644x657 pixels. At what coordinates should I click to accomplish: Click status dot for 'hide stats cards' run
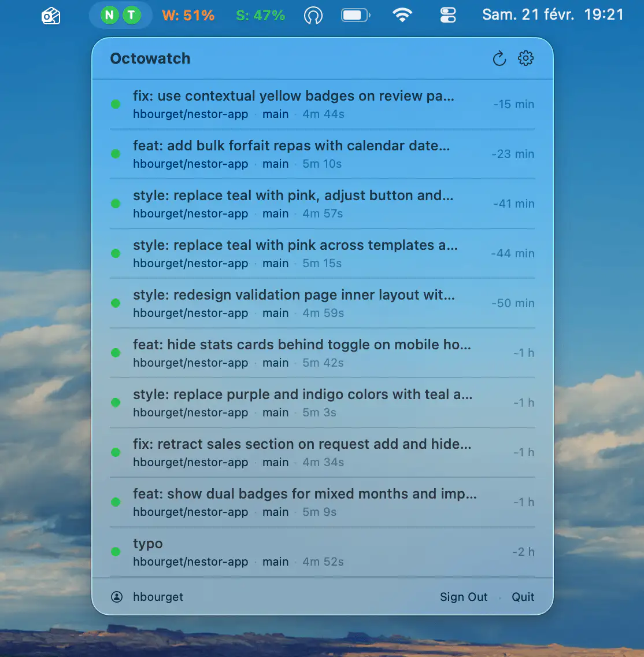[116, 353]
